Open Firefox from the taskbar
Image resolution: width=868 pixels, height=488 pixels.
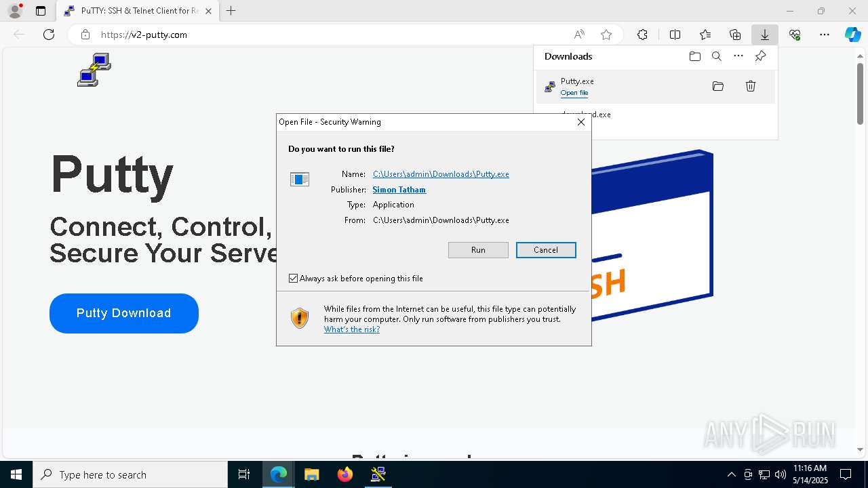[x=345, y=474]
